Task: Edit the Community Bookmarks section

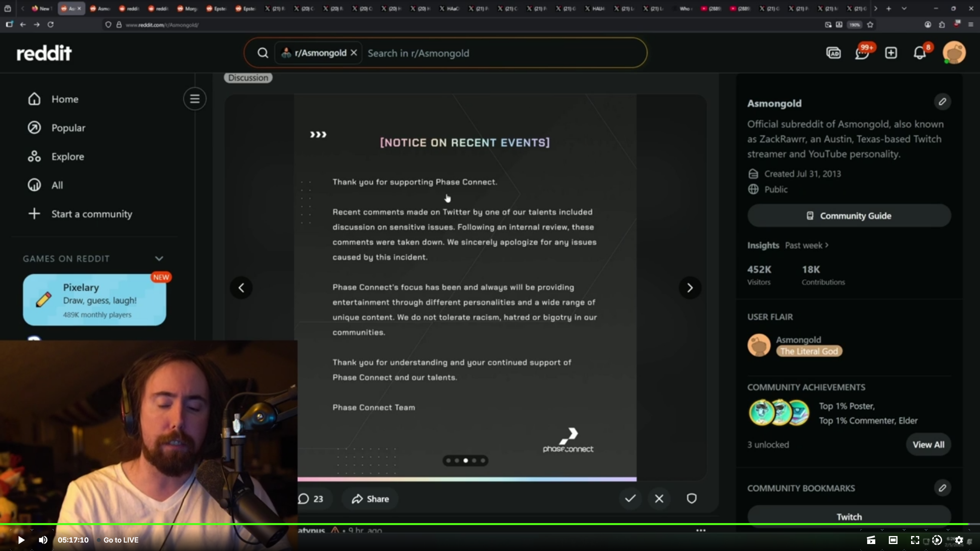Action: point(942,488)
